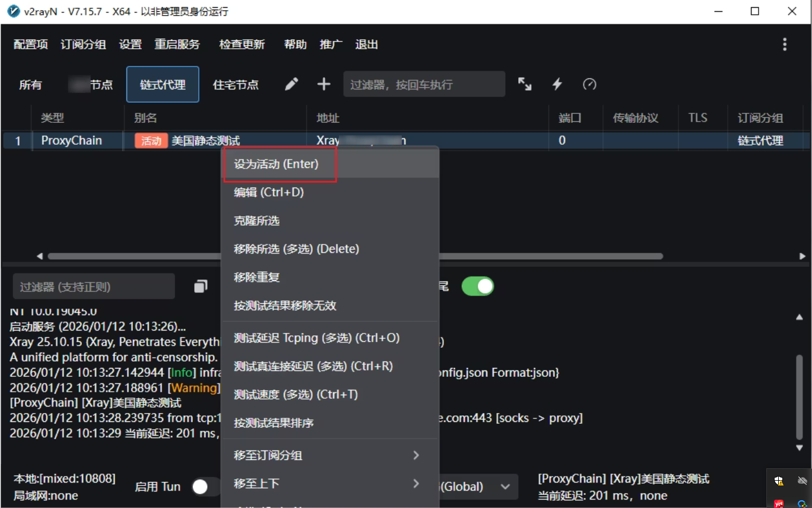Open the three-dot more options menu

(x=785, y=45)
